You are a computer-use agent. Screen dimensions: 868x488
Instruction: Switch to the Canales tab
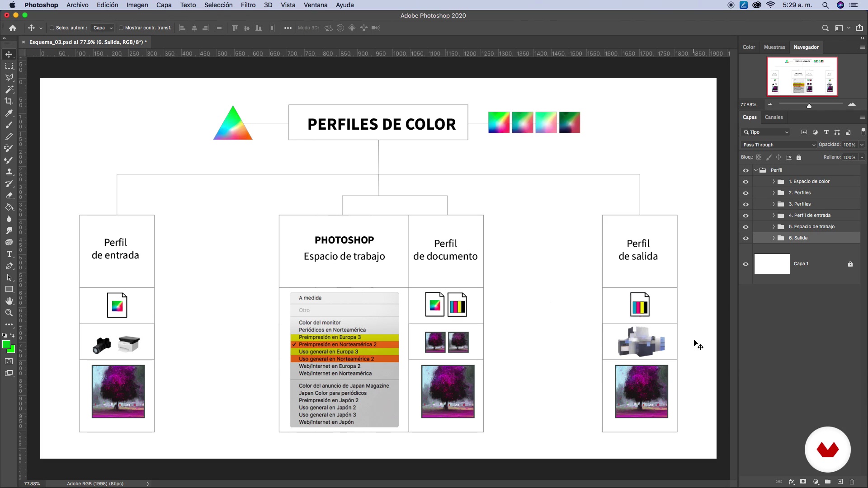pyautogui.click(x=774, y=117)
